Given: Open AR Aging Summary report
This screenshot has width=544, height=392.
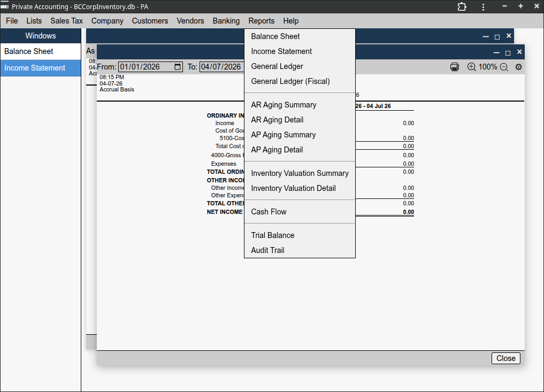Looking at the screenshot, I should coord(300,105).
